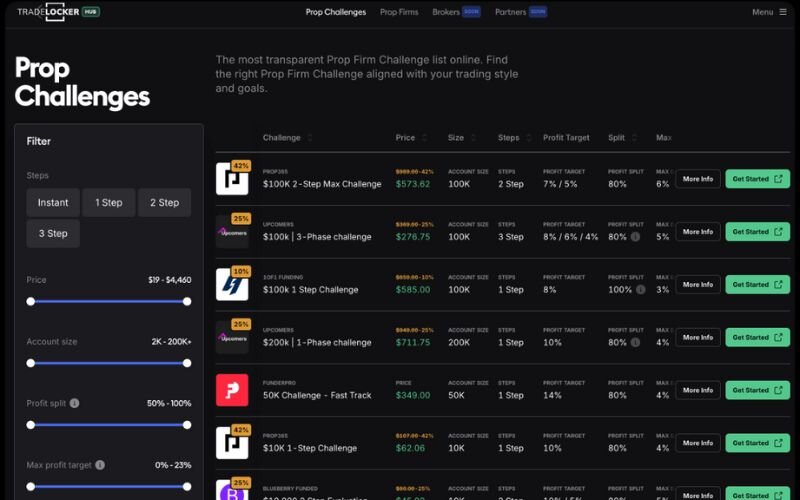This screenshot has height=500, width=800.
Task: Click the FunderPro red logo icon
Action: click(232, 390)
